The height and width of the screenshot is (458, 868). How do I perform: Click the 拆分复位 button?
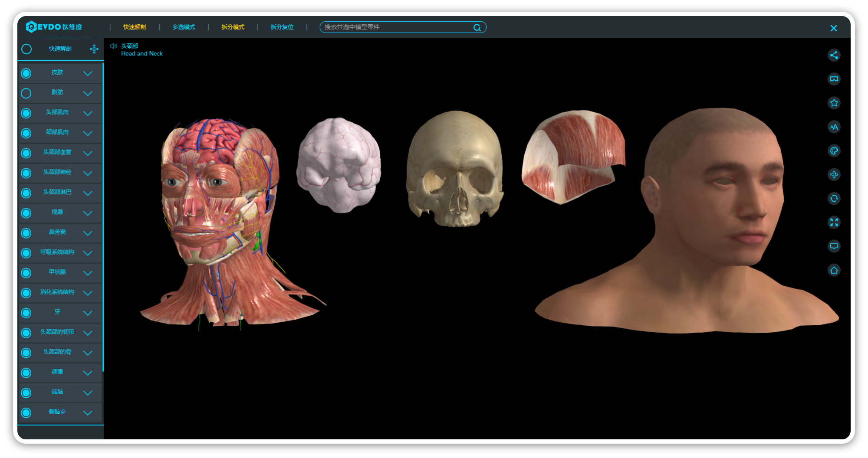click(x=281, y=27)
